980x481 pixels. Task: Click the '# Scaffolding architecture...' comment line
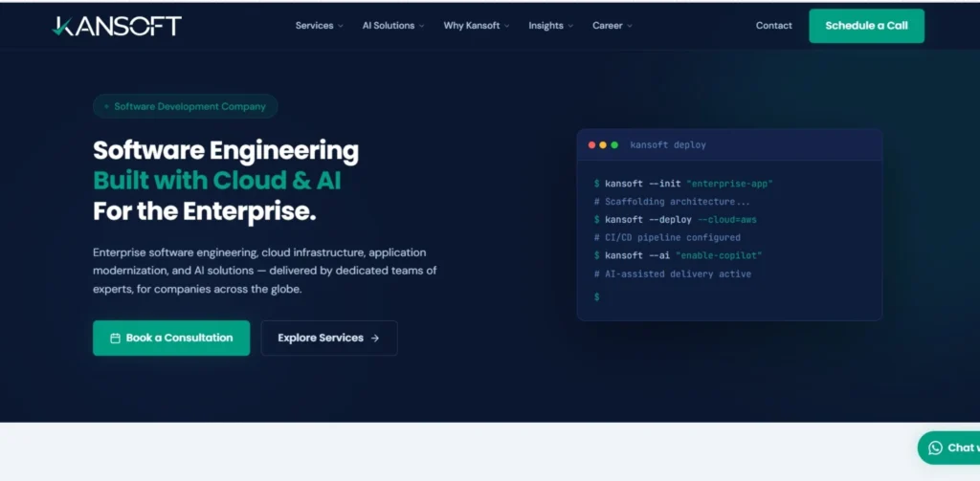[x=672, y=202]
